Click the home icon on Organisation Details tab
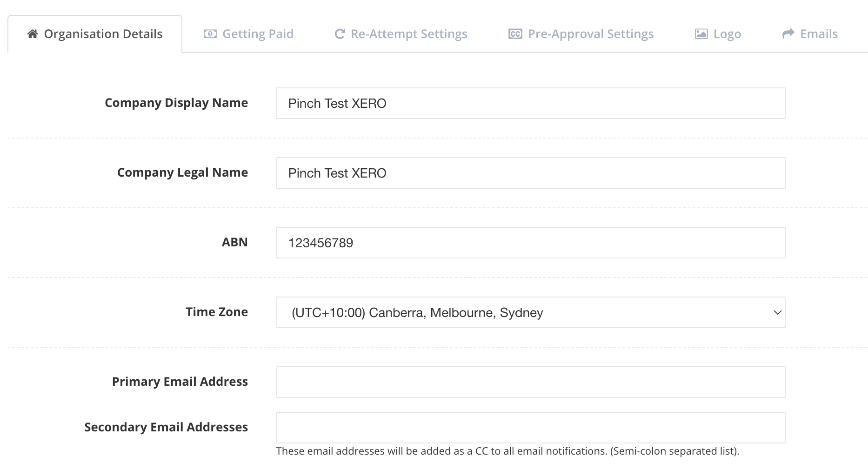 click(x=33, y=34)
